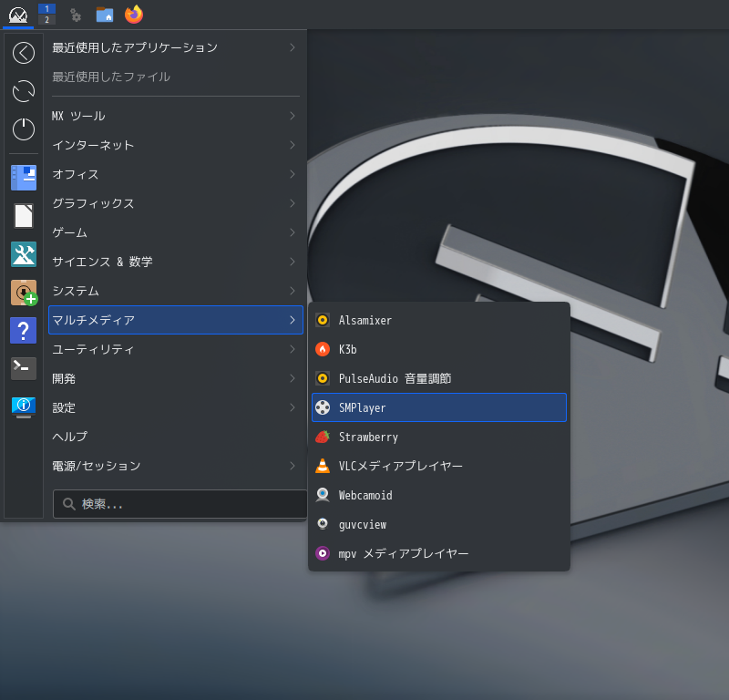Click the SMPlayer film reel icon
The height and width of the screenshot is (700, 729).
(x=323, y=407)
